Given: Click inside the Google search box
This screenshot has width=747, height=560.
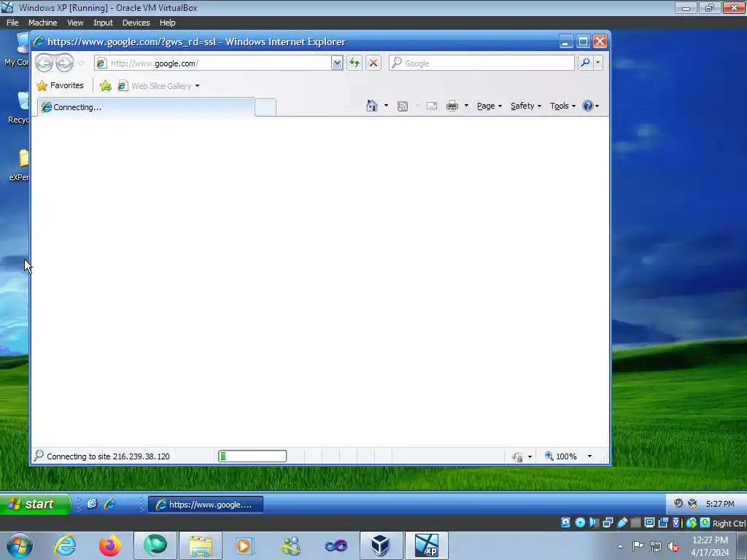Looking at the screenshot, I should (481, 63).
